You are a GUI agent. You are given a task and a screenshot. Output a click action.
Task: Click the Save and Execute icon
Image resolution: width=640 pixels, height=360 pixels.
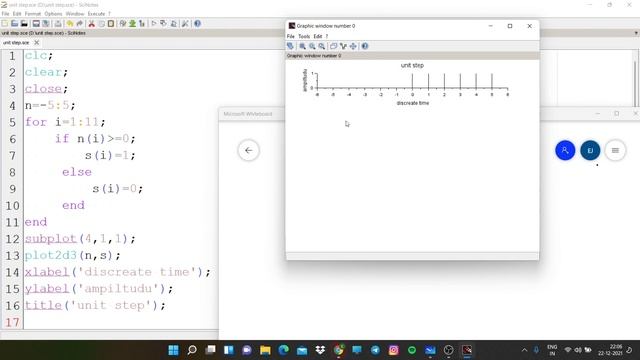(163, 24)
